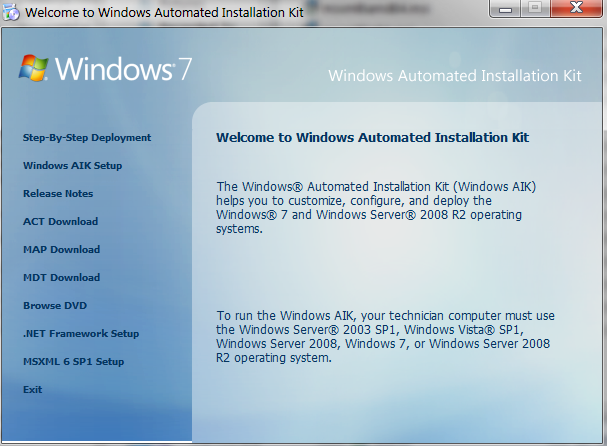607x446 pixels.
Task: Click the Exit link
Action: coord(33,389)
